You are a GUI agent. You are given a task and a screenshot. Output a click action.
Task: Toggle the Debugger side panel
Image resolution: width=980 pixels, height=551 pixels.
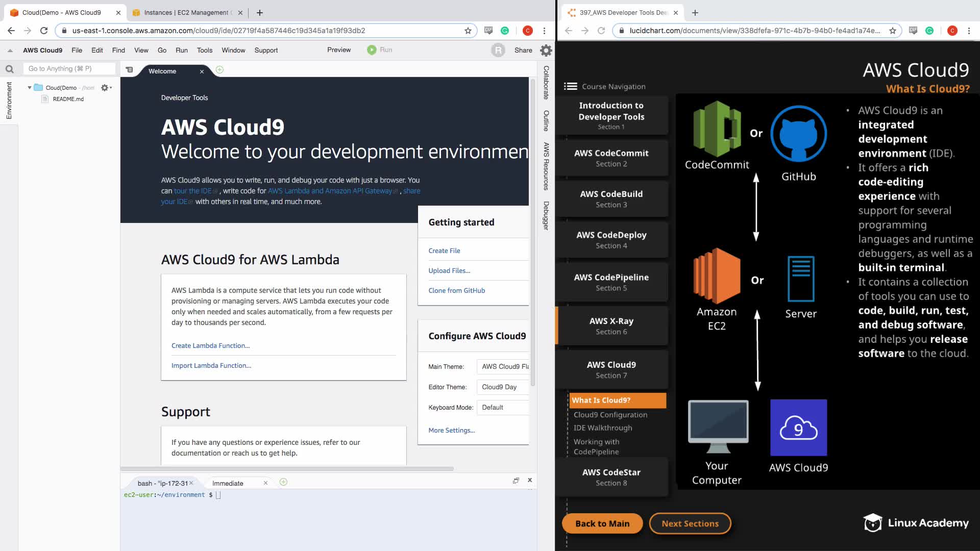546,215
